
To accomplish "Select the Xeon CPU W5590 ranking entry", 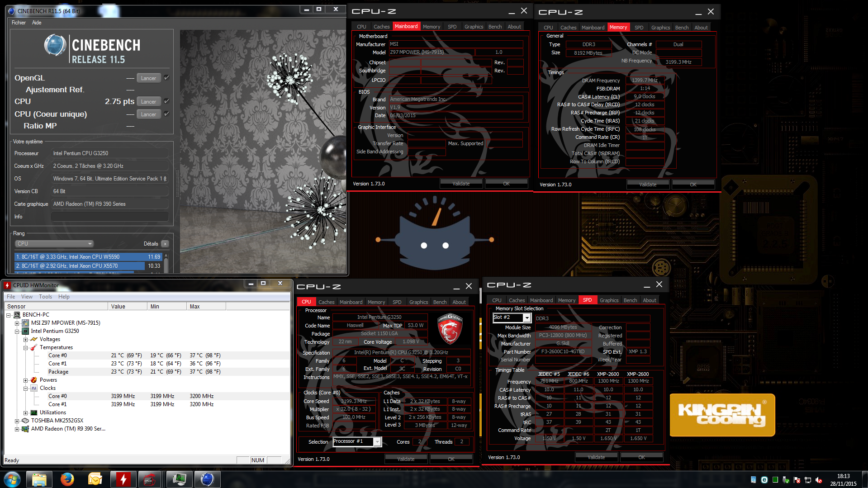I will coord(88,256).
